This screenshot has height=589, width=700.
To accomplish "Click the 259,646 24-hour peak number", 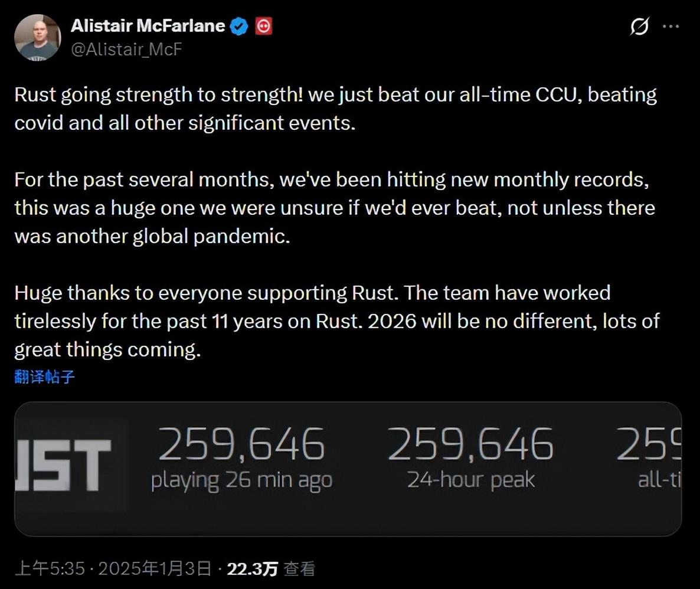I will [470, 444].
